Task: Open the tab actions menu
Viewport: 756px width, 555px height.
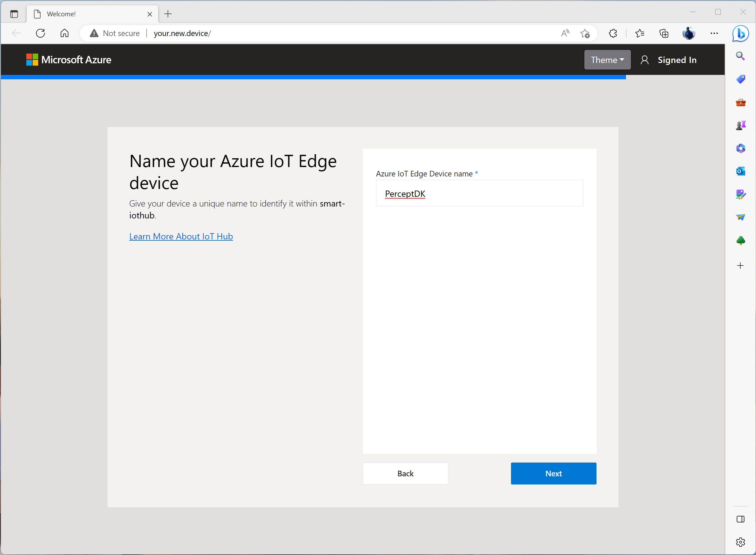Action: (14, 14)
